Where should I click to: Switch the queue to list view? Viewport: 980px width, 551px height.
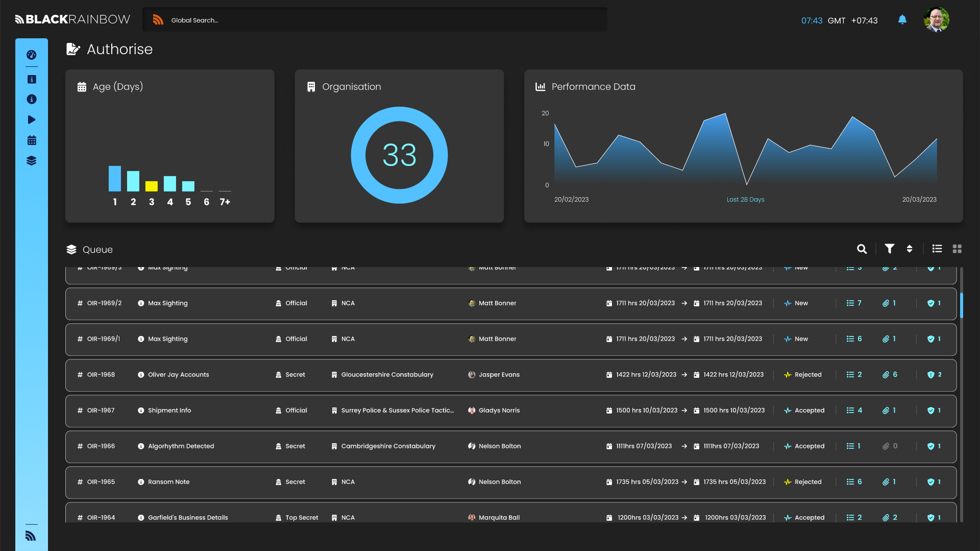937,249
